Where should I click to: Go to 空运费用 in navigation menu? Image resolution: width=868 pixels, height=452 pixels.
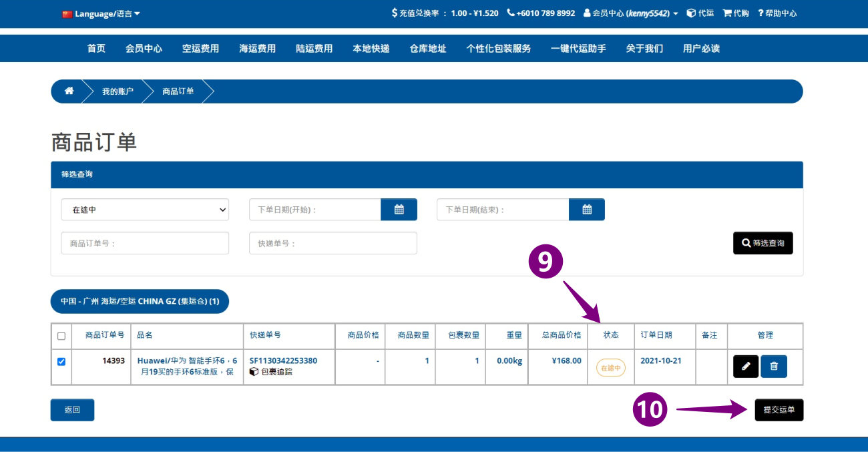tap(200, 48)
